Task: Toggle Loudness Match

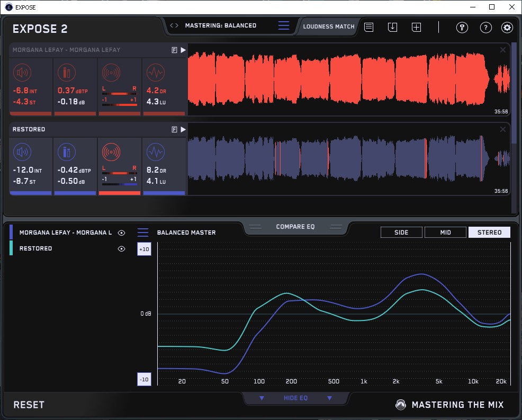Action: [329, 26]
